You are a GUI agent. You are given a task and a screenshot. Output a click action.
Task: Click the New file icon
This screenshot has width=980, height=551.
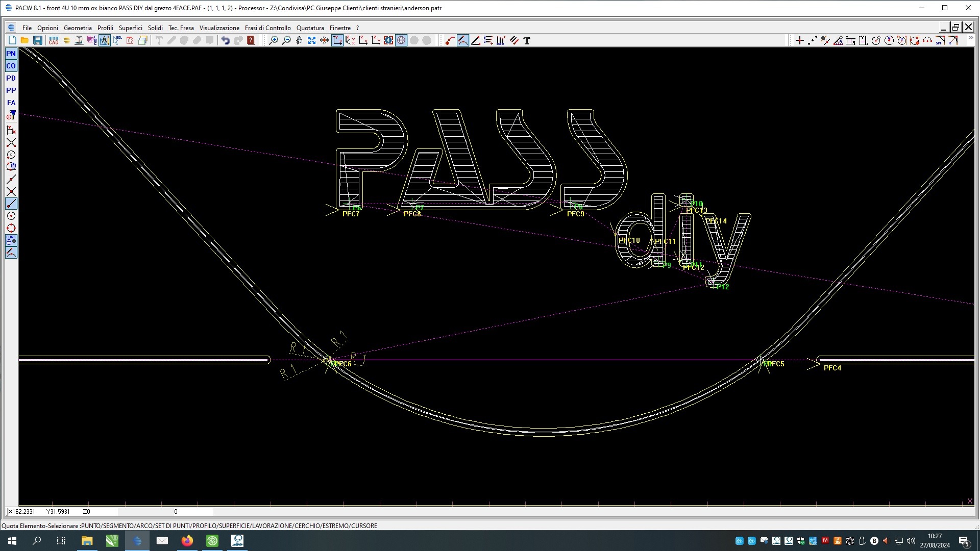coord(12,40)
